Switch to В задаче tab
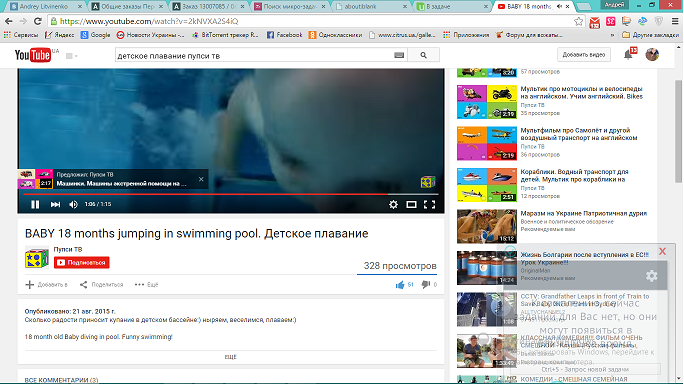This screenshot has height=388, width=684. point(452,7)
